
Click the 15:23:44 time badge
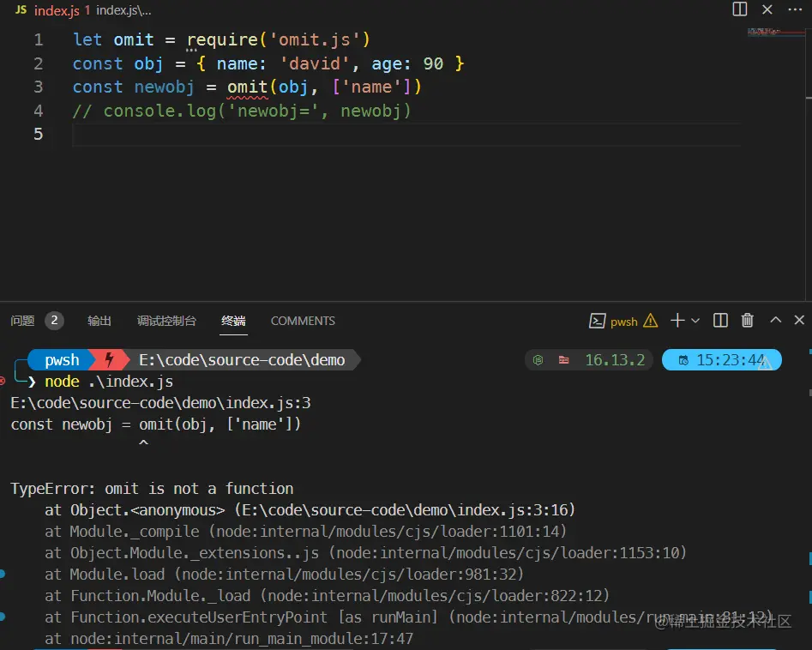(721, 360)
